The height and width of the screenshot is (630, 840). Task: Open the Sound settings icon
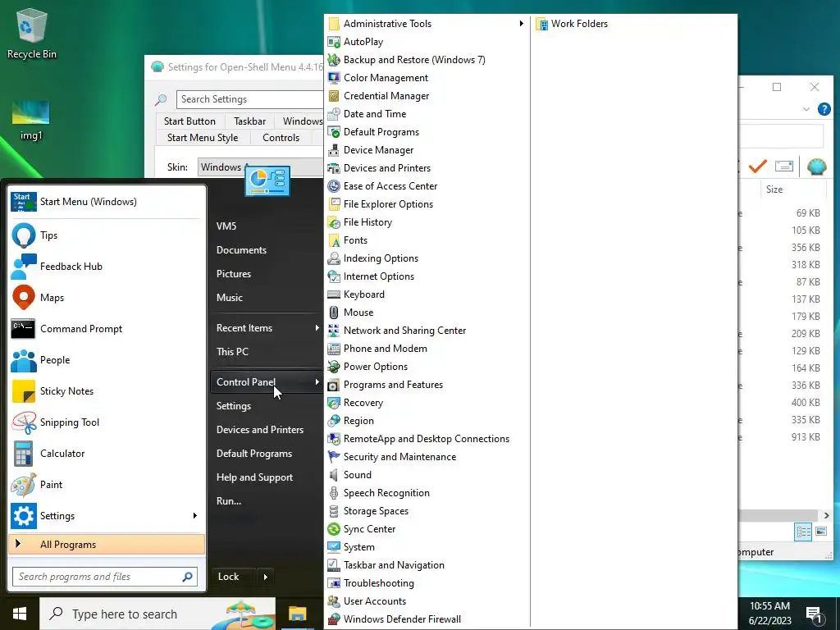coord(334,475)
